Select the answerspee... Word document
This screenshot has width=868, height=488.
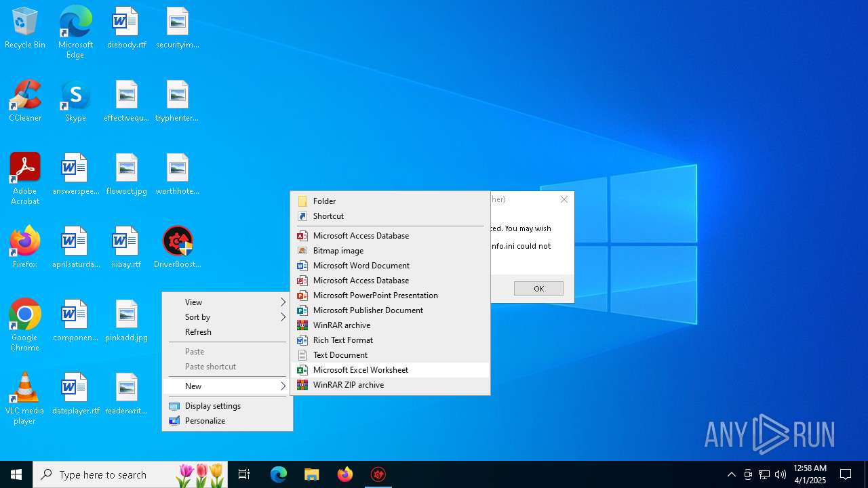point(75,175)
